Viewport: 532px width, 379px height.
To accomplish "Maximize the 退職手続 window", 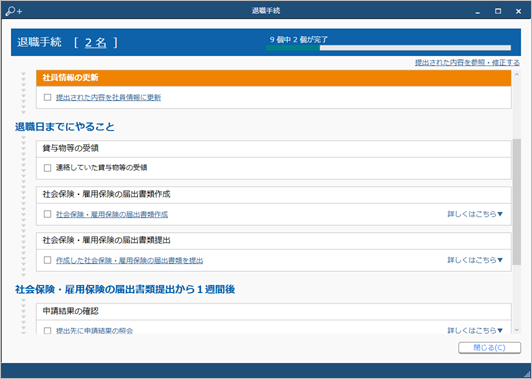I will pos(498,12).
